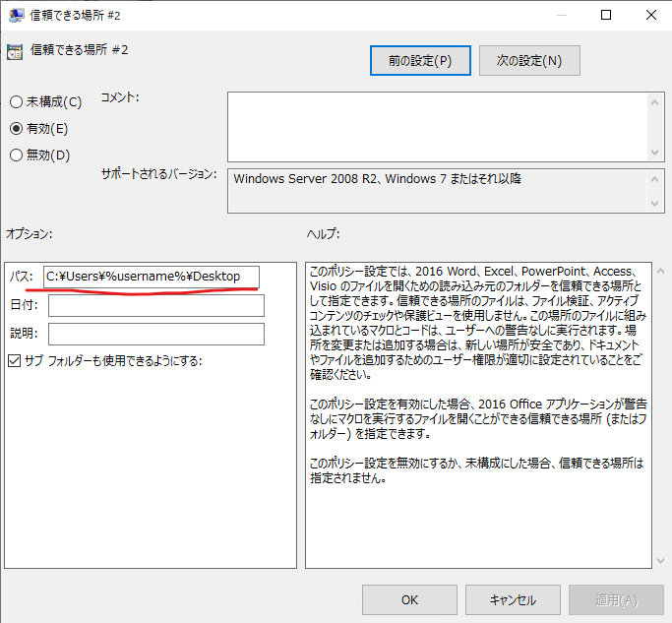Choose the 無効(D) radio option

click(16, 155)
